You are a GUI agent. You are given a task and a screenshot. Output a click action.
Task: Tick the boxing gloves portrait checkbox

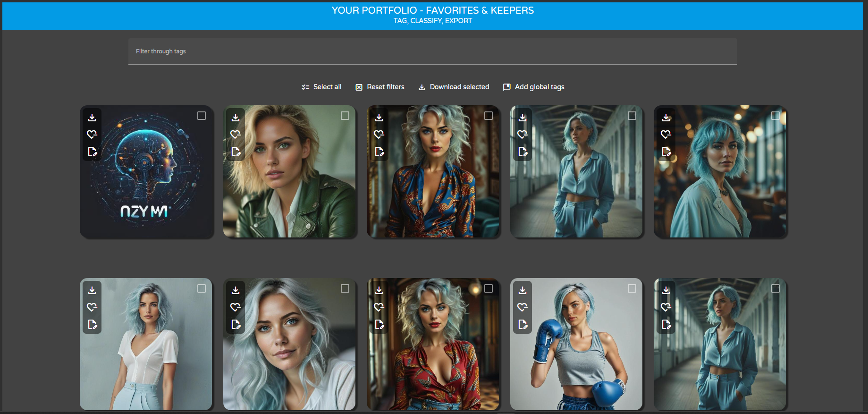(632, 288)
